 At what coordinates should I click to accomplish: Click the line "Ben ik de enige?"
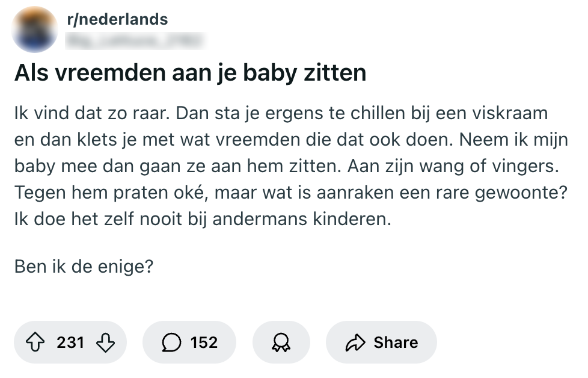click(84, 266)
